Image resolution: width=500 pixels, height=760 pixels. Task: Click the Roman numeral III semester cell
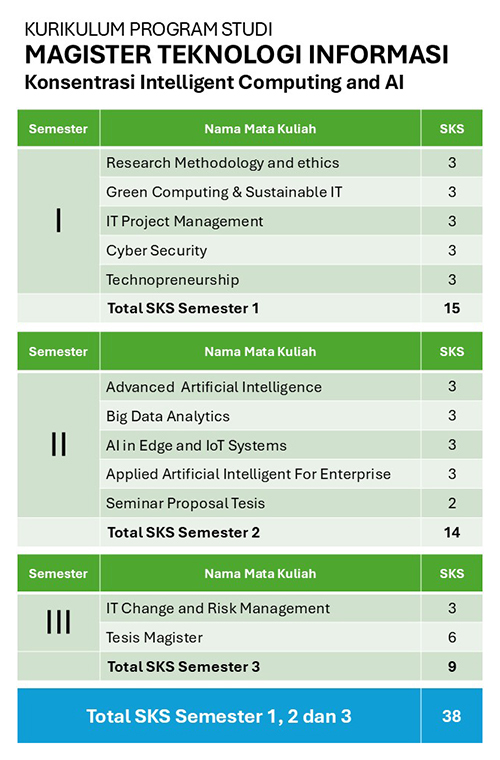[59, 622]
